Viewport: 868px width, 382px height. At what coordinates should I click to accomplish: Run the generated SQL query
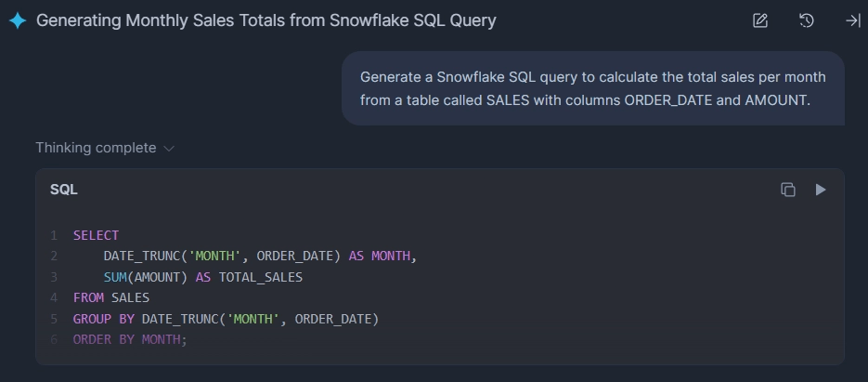pos(821,190)
